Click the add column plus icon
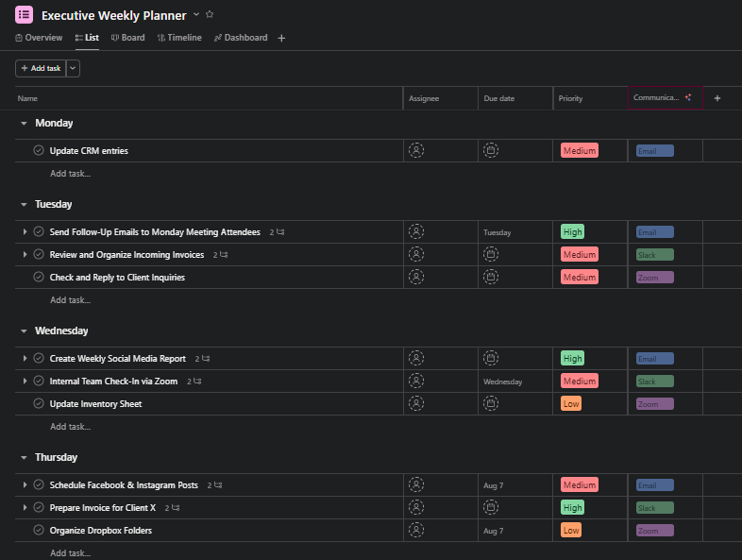 [717, 98]
